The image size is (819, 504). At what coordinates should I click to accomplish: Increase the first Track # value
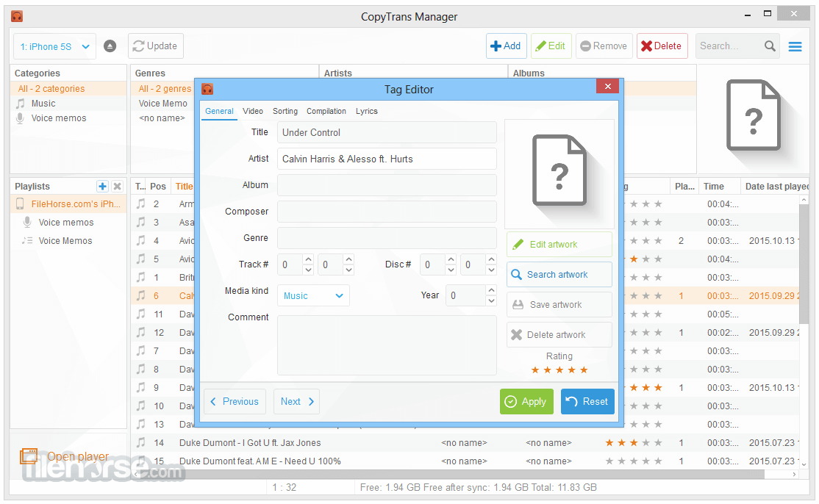tap(308, 259)
